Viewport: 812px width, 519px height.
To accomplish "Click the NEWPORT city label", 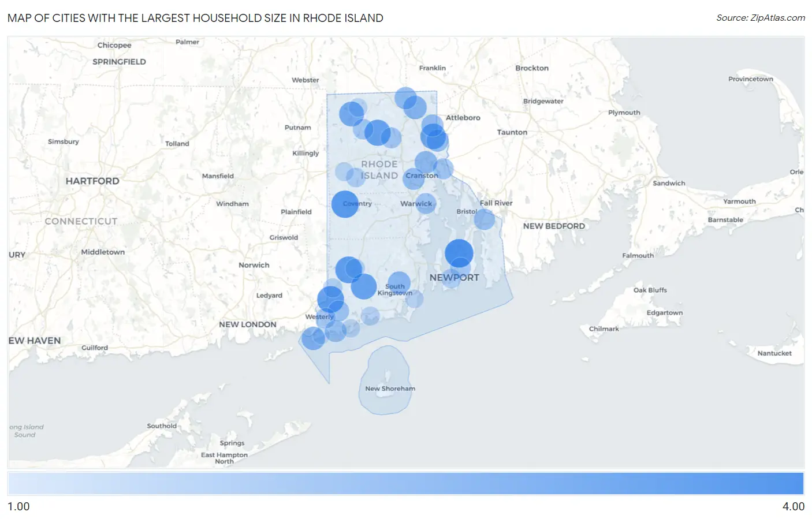I will pyautogui.click(x=454, y=278).
